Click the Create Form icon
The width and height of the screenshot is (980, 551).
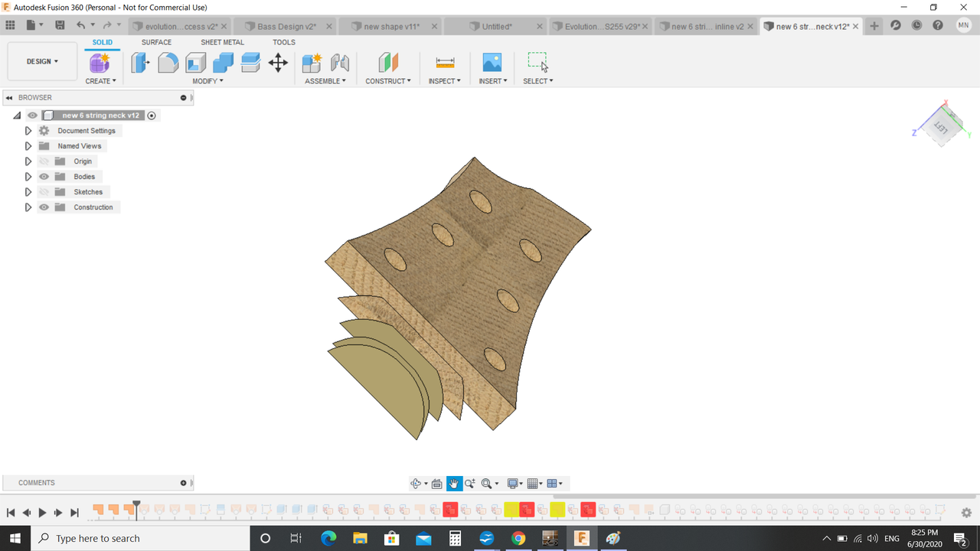(100, 63)
